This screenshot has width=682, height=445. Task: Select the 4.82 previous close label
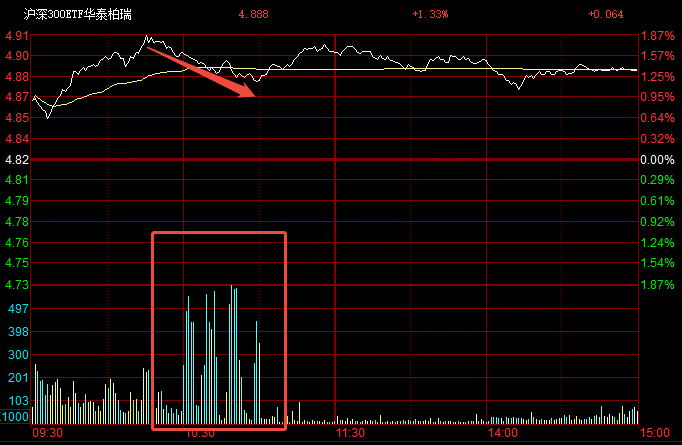17,160
